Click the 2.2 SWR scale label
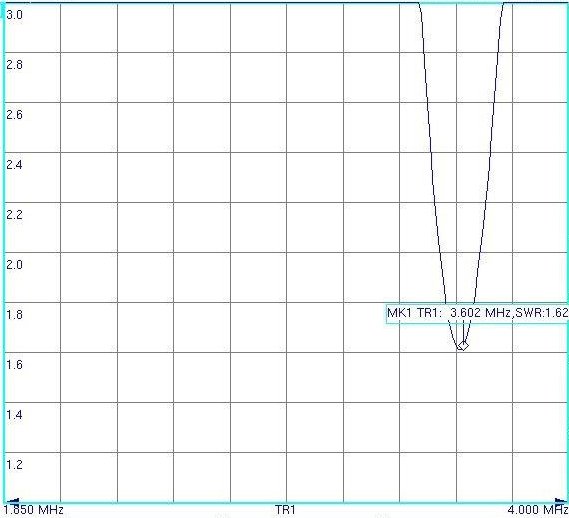The height and width of the screenshot is (518, 569). click(15, 215)
